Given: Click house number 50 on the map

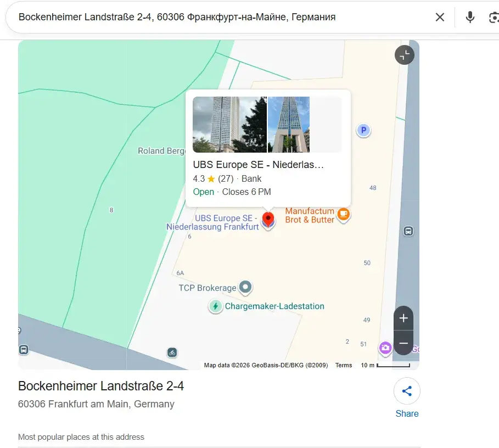Looking at the screenshot, I should click(x=367, y=263).
